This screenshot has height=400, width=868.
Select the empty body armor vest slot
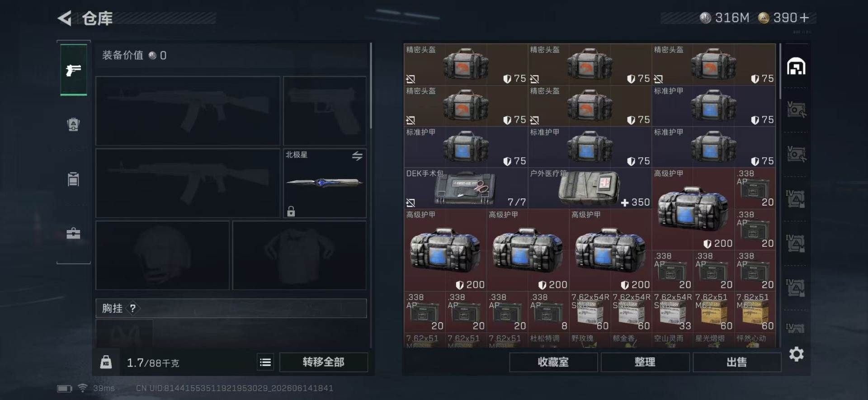[x=299, y=255]
